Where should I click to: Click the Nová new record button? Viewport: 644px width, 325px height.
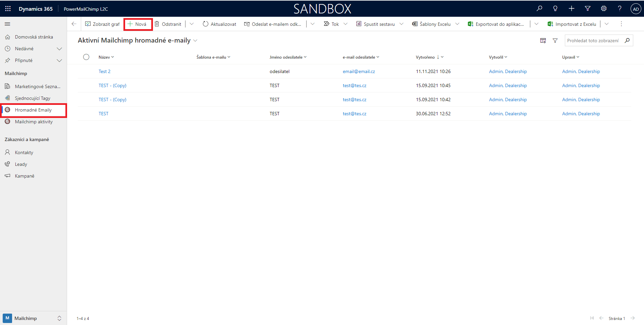(138, 24)
